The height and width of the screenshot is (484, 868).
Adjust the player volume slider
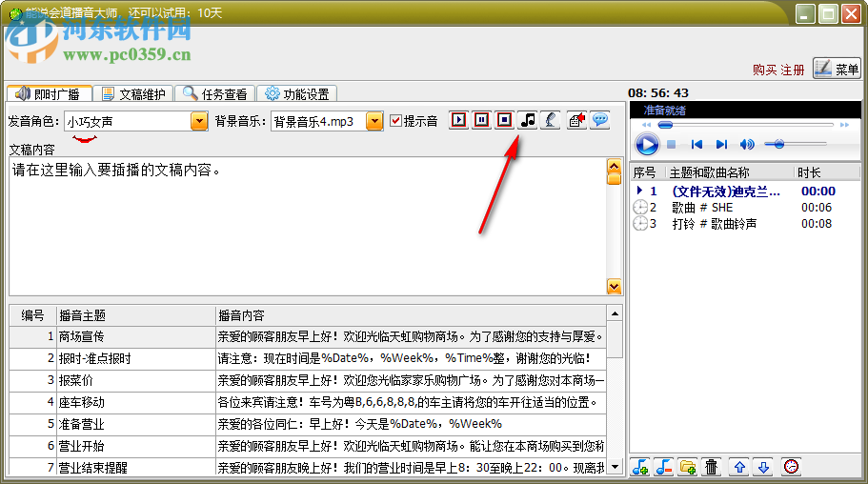[795, 145]
